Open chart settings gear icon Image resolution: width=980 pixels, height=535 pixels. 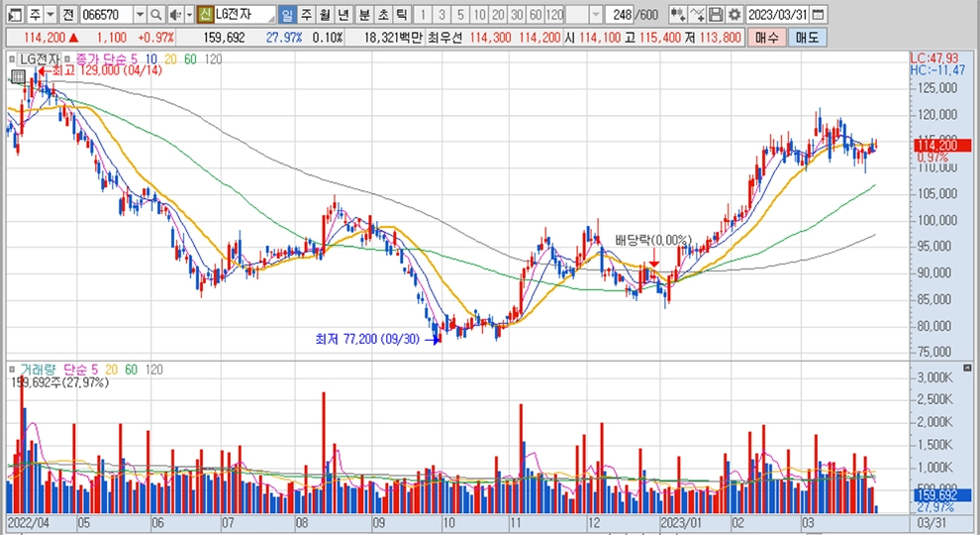click(735, 14)
